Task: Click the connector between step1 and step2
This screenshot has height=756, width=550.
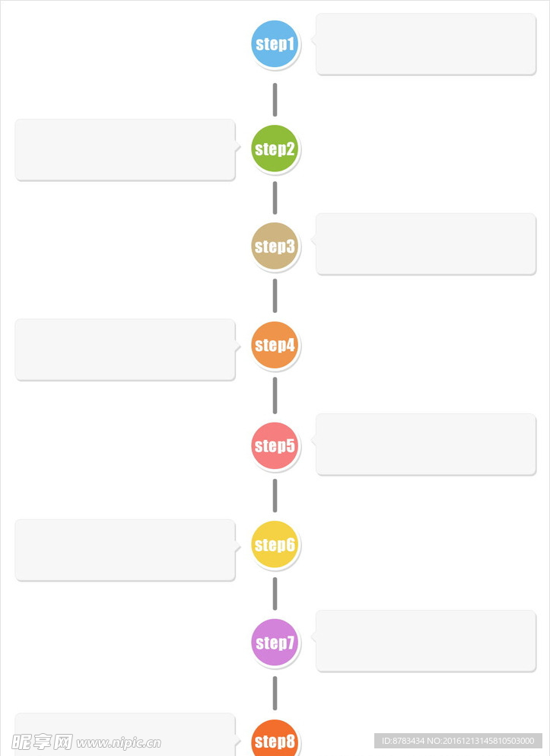Action: (275, 100)
